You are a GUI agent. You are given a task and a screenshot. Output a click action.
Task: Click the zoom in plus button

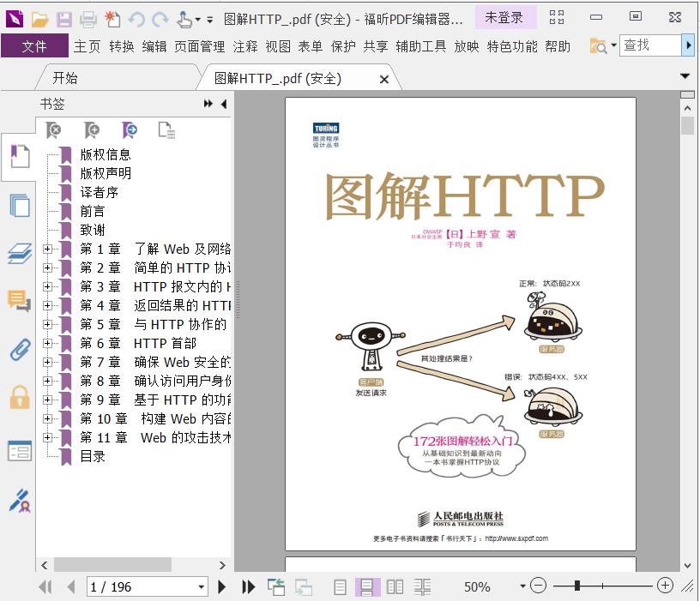(665, 586)
